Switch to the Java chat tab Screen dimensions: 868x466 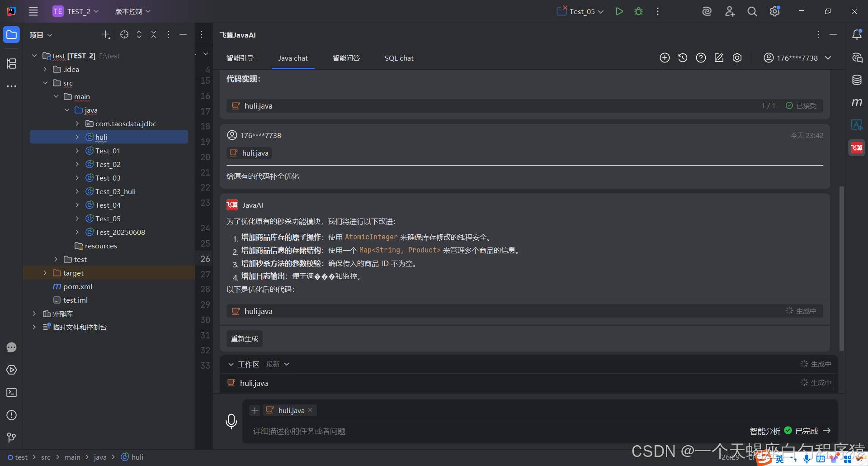(x=293, y=58)
